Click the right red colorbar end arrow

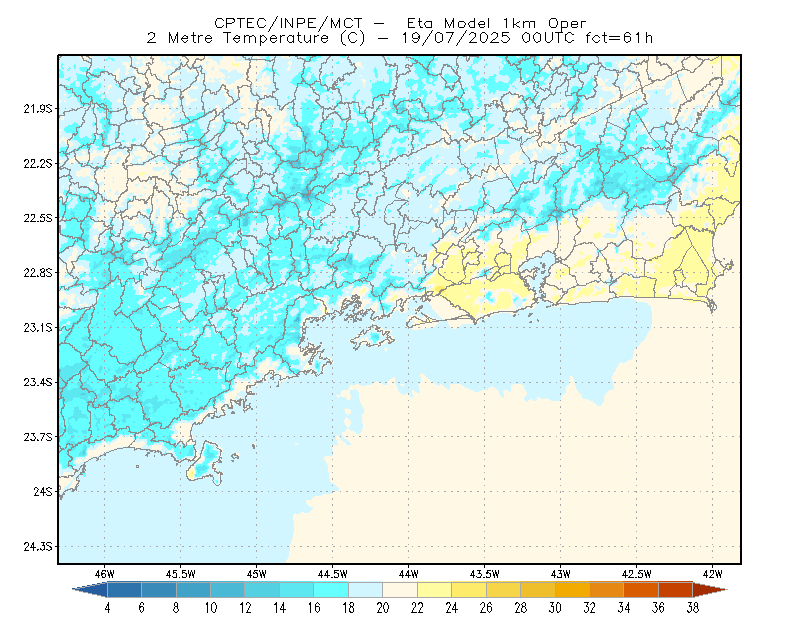(x=710, y=590)
